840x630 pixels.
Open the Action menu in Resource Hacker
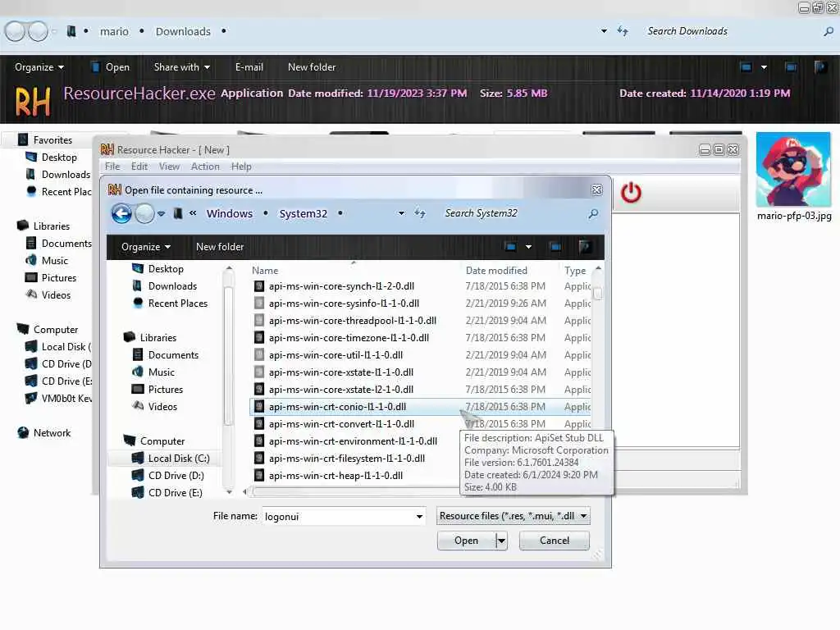click(205, 167)
